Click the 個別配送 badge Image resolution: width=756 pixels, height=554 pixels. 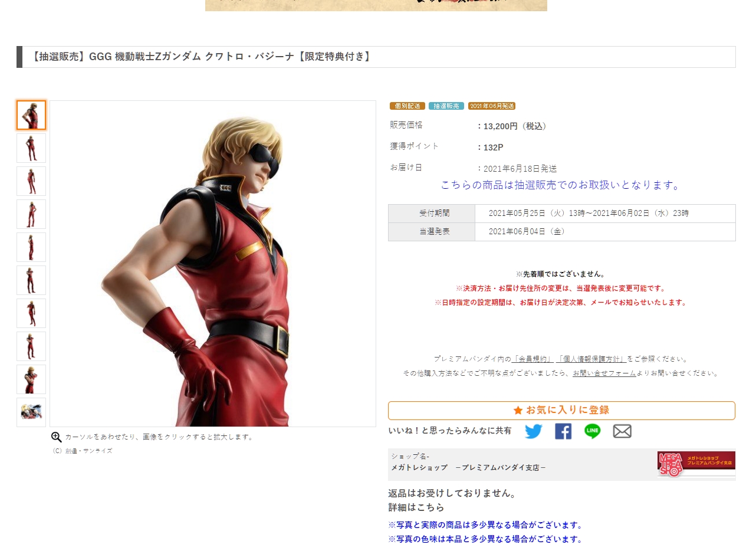407,106
